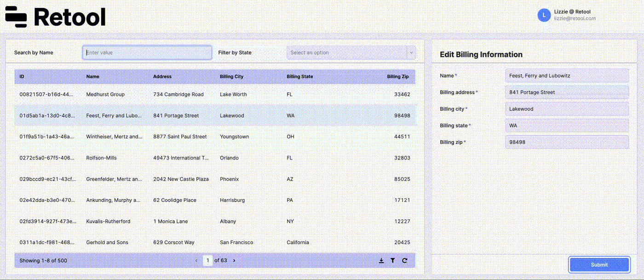Refresh the customer table
Image resolution: width=644 pixels, height=280 pixels.
tap(404, 260)
